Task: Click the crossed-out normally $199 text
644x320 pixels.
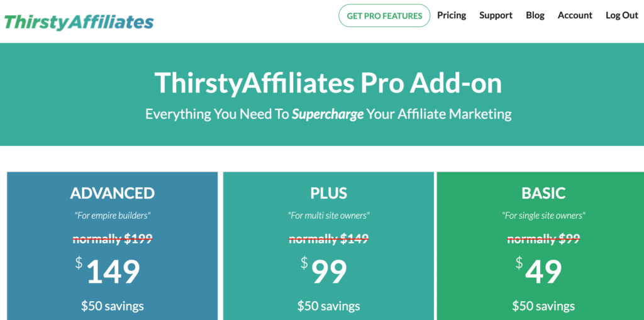Action: tap(113, 238)
